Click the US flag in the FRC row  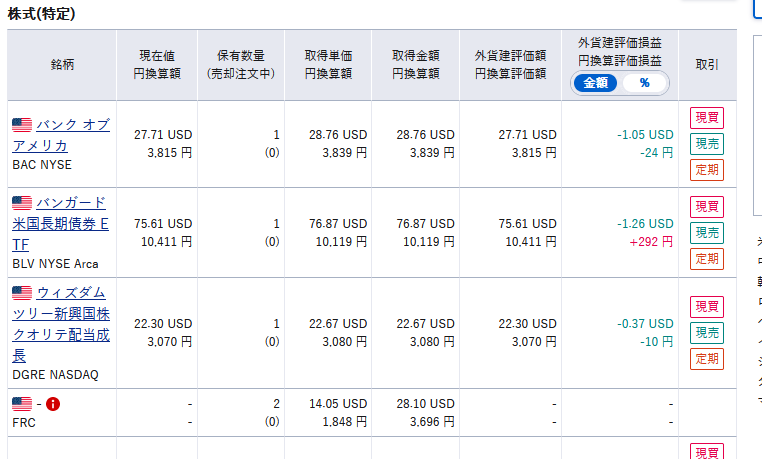(x=22, y=404)
